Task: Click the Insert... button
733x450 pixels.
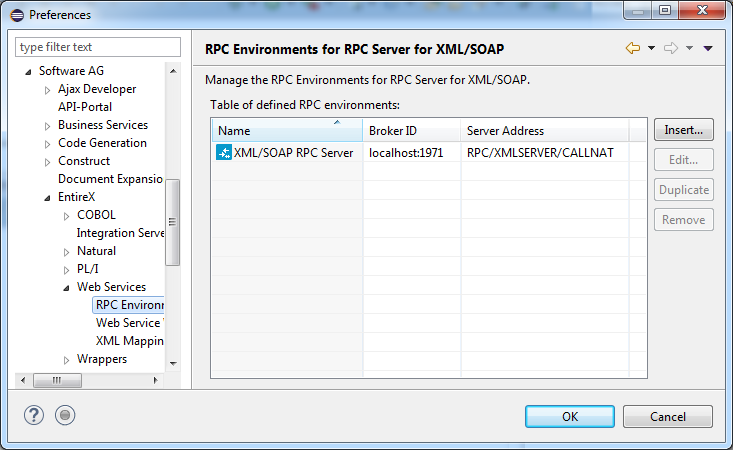Action: (x=683, y=130)
